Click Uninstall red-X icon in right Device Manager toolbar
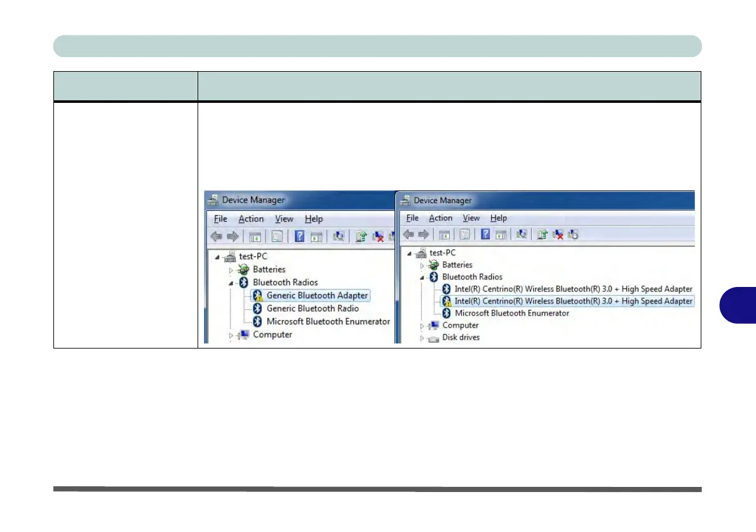 558,234
